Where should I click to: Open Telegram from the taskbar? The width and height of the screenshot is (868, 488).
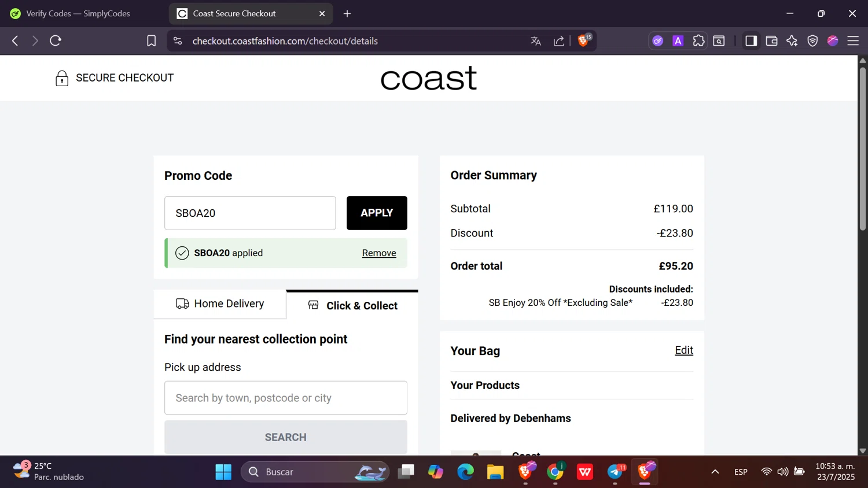tap(616, 472)
